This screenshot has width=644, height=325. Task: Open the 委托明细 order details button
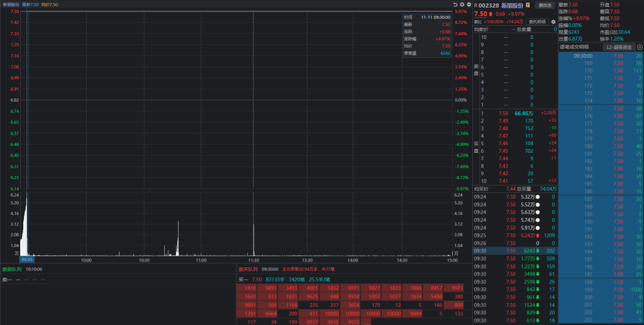tap(536, 21)
